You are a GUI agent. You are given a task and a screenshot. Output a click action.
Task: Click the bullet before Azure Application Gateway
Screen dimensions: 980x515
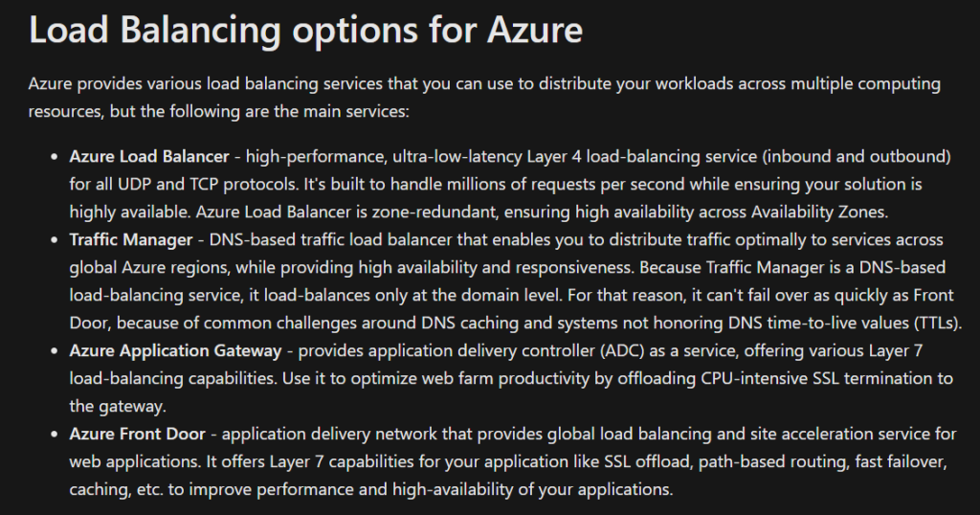pyautogui.click(x=55, y=351)
